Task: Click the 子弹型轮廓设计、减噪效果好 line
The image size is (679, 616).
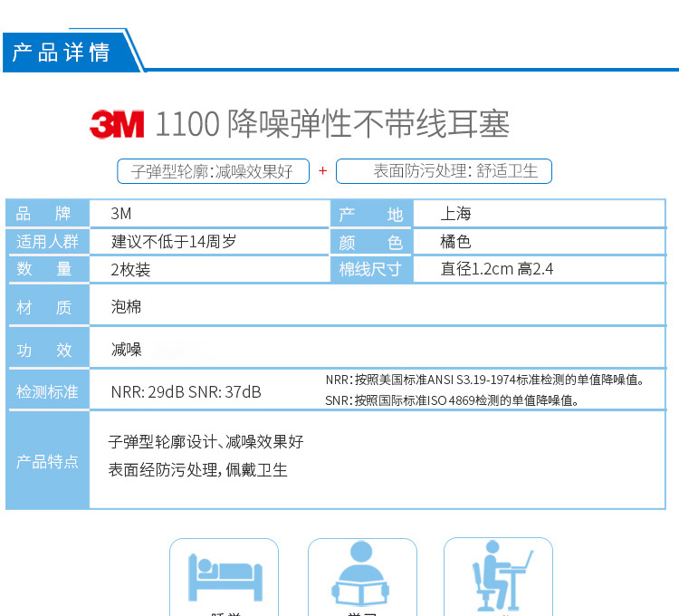Action: click(x=206, y=442)
